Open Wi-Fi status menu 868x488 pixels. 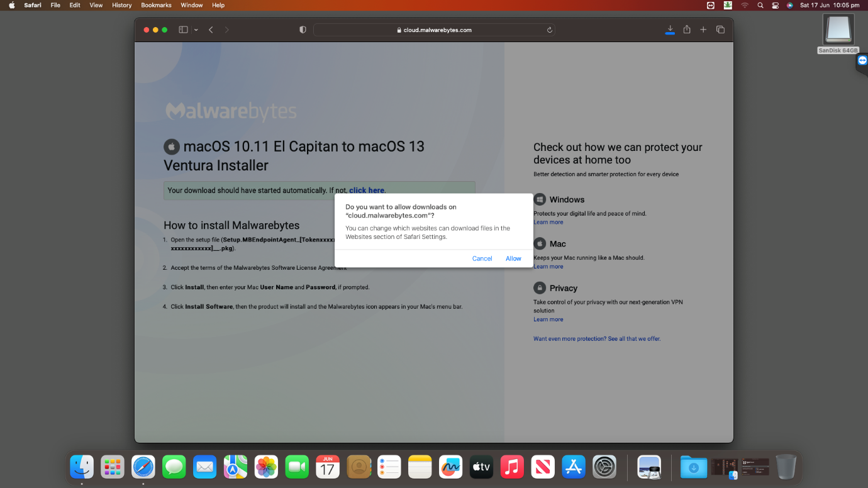pyautogui.click(x=744, y=5)
